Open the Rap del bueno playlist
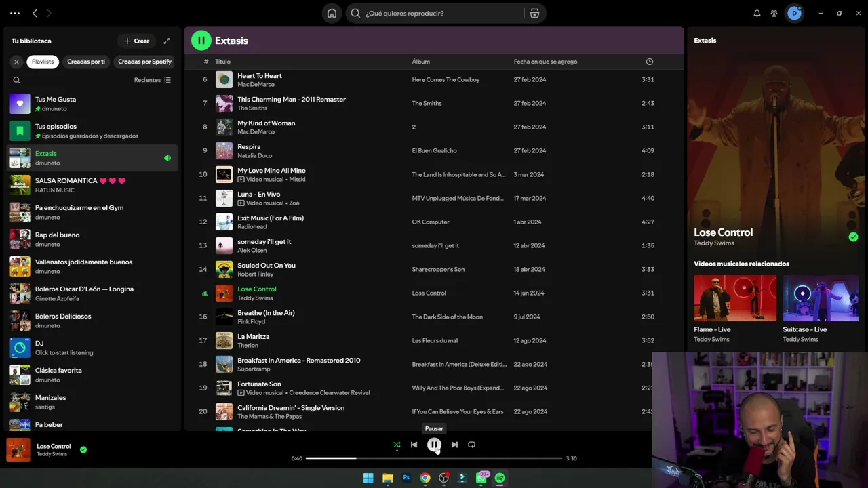868x488 pixels. click(92, 239)
